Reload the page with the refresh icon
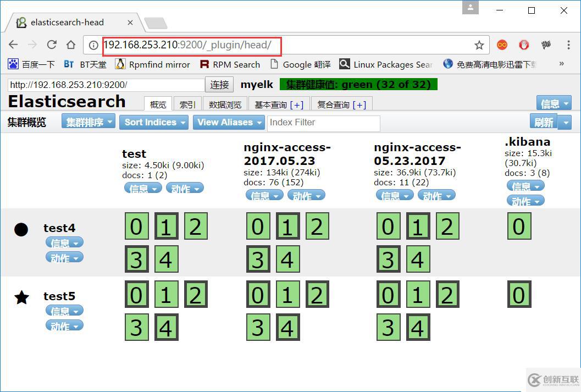This screenshot has height=392, width=581. point(52,45)
